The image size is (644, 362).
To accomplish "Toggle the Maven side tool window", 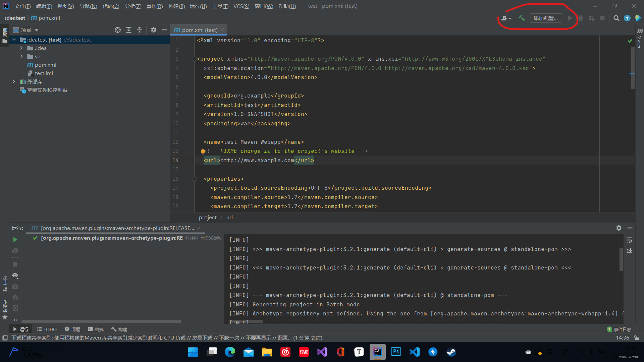I will coord(639,40).
